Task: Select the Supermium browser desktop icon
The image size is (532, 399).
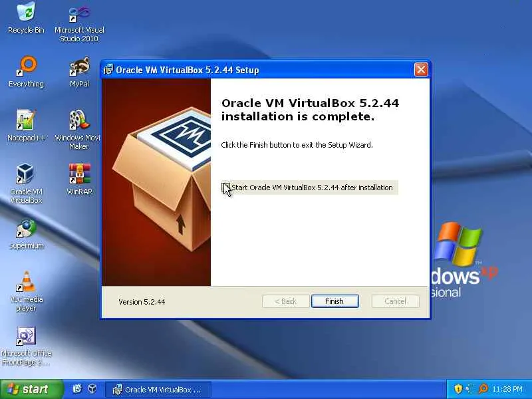Action: 26,235
